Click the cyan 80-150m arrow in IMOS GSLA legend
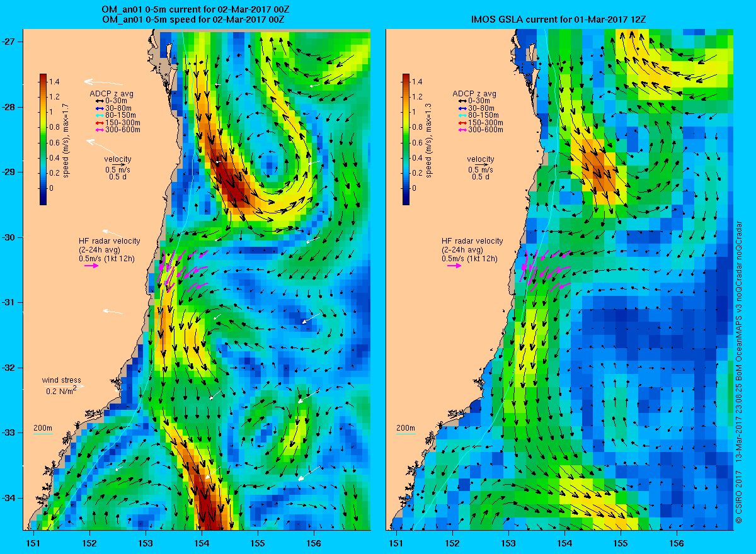Image resolution: width=756 pixels, height=554 pixels. click(x=461, y=115)
